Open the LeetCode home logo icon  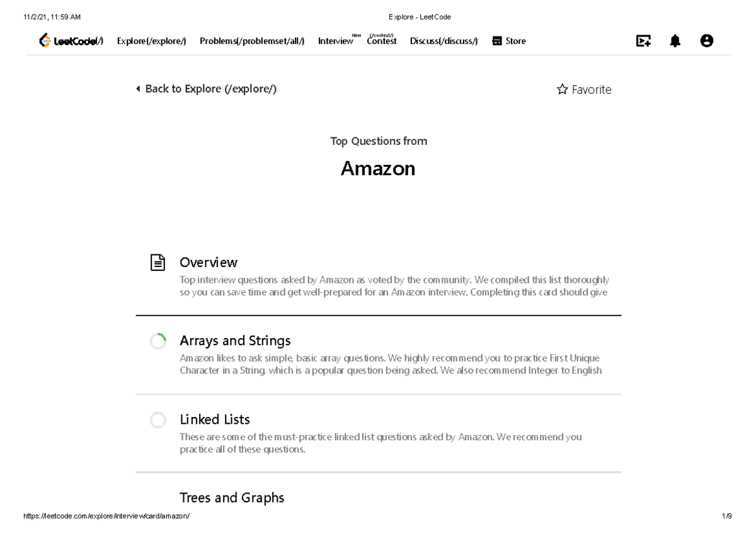click(44, 41)
